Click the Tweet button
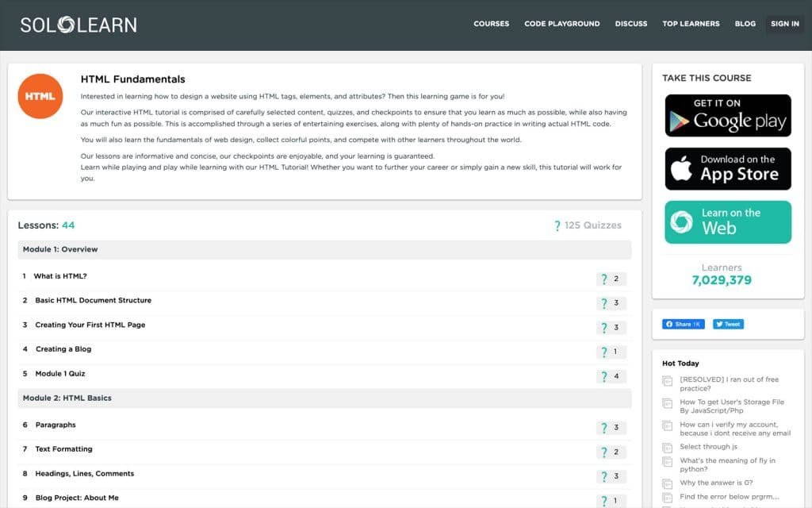 [727, 323]
